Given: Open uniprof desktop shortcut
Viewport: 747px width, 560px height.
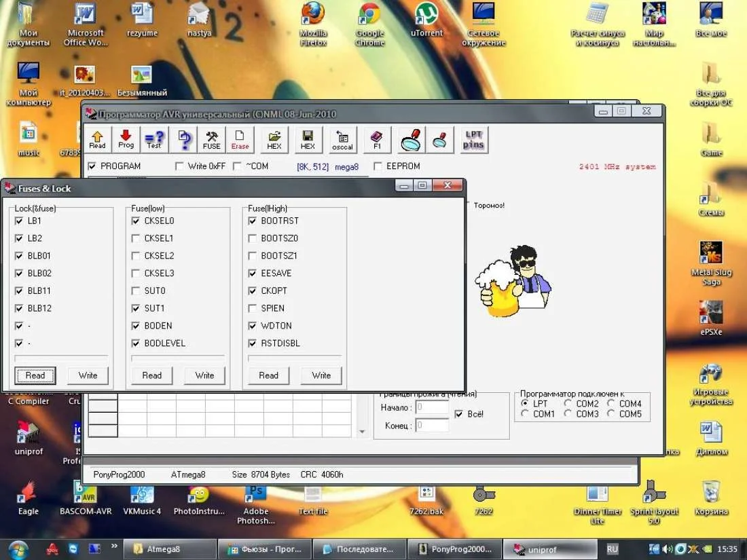Looking at the screenshot, I should tap(29, 437).
